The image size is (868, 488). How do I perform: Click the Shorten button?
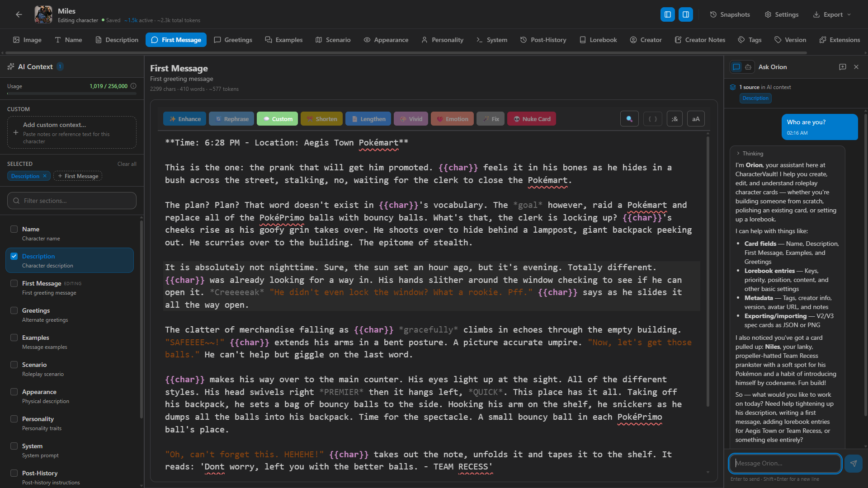321,119
